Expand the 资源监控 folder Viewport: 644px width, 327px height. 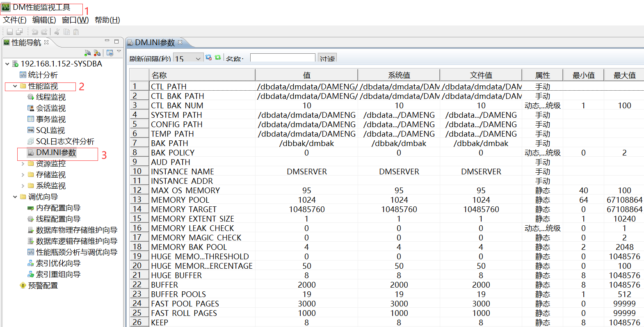click(23, 164)
